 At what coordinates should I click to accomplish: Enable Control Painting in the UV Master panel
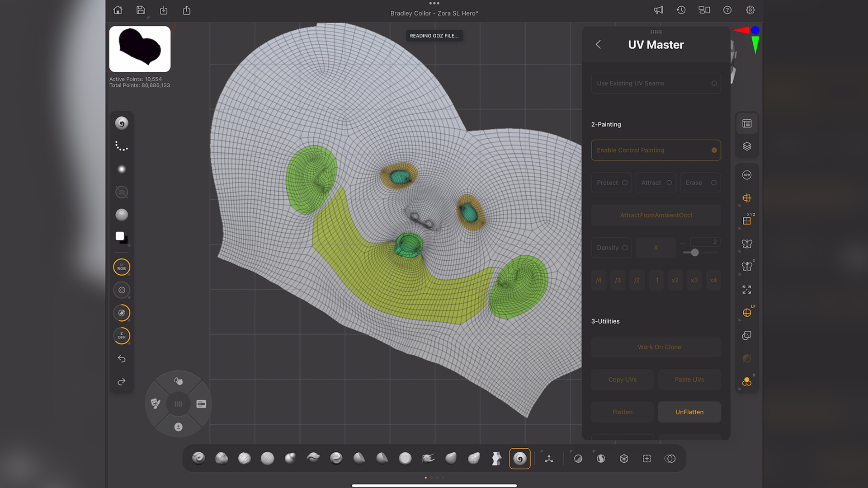656,150
